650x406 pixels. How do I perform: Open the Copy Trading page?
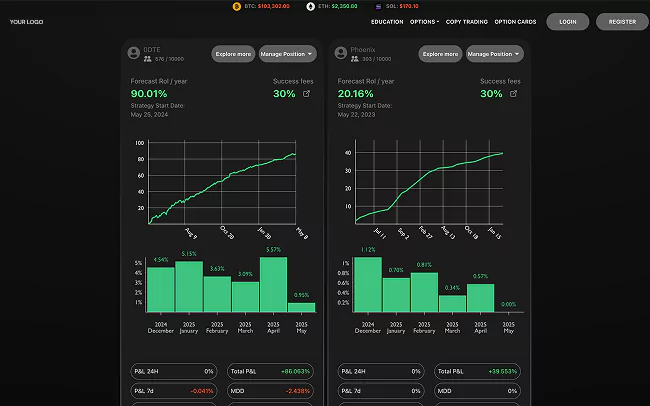tap(467, 21)
